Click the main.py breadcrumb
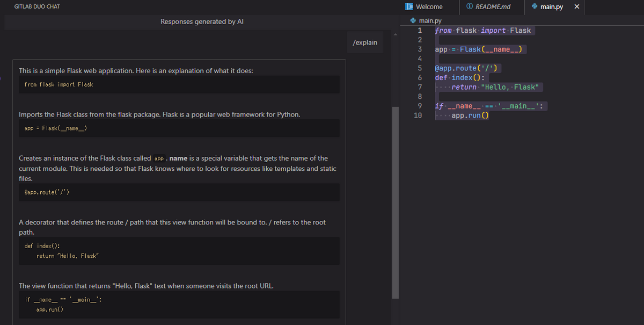 (x=429, y=20)
